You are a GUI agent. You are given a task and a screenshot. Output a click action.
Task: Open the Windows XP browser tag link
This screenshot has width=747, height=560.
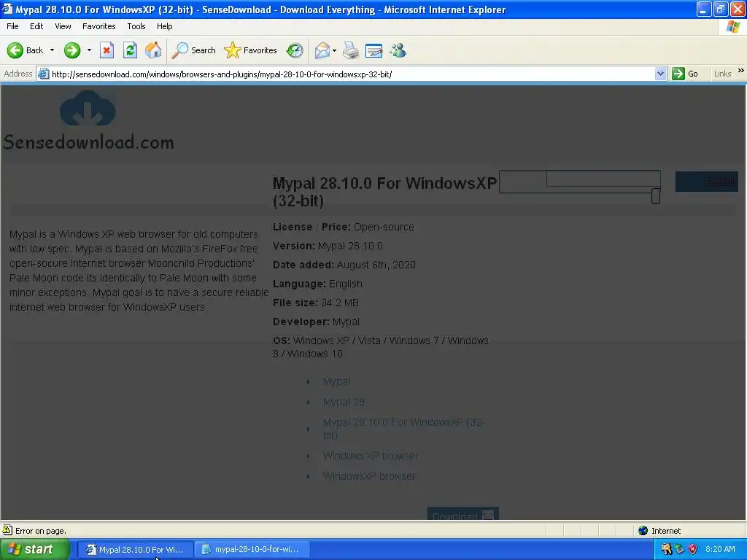[370, 456]
